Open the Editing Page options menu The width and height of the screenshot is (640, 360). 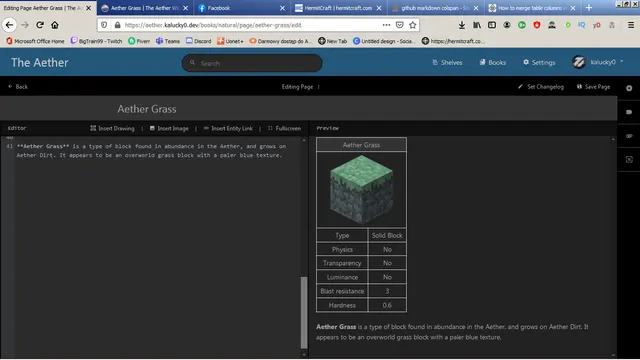301,87
